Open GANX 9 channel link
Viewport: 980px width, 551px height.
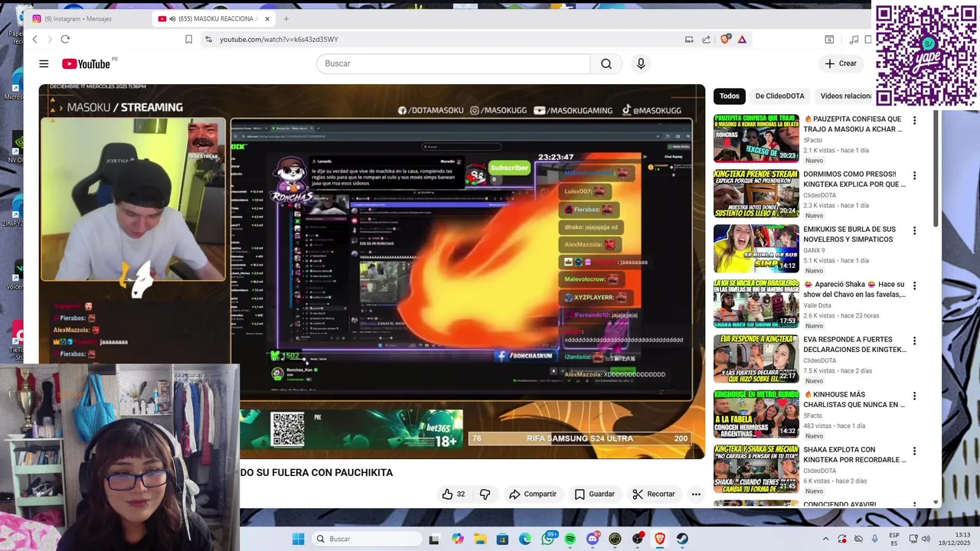(x=814, y=250)
